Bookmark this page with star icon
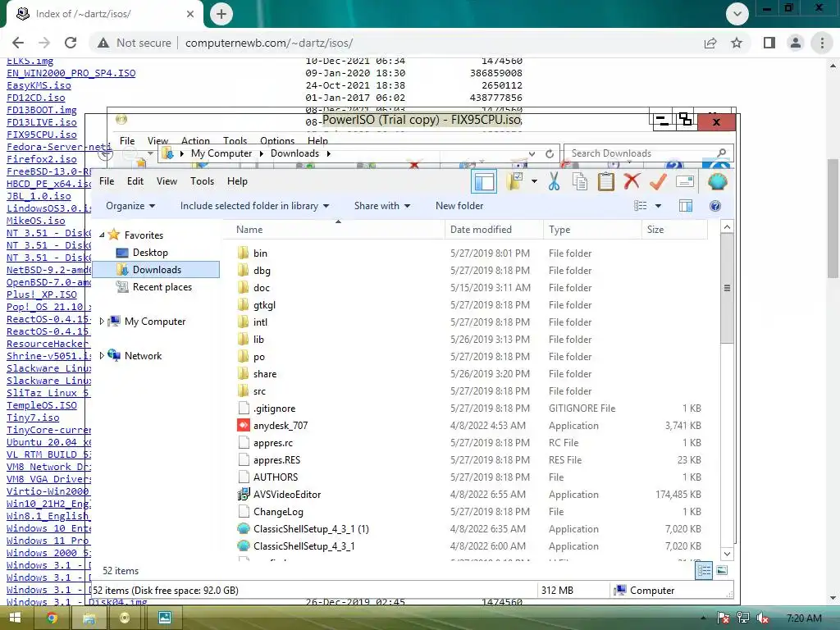Viewport: 840px width, 630px height. click(737, 43)
